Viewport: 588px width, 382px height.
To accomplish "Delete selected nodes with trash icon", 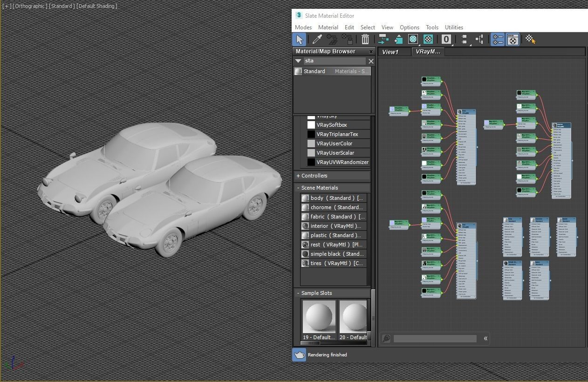I will click(x=365, y=40).
